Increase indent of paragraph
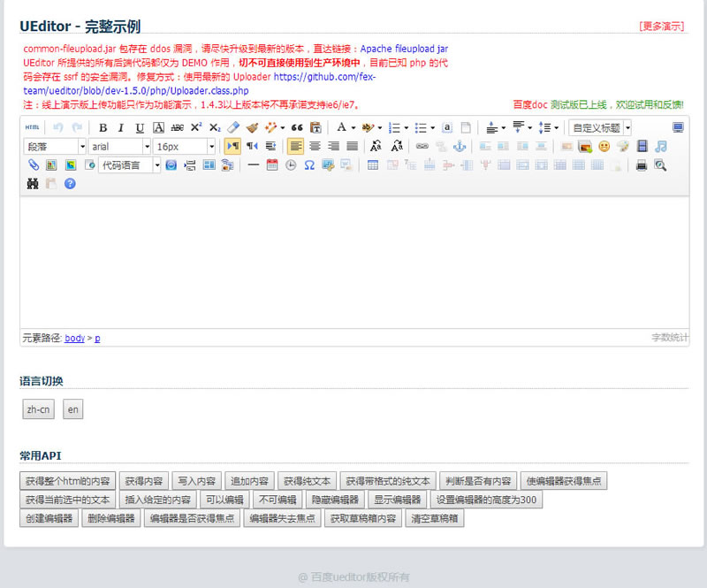707x588 pixels. pos(270,146)
